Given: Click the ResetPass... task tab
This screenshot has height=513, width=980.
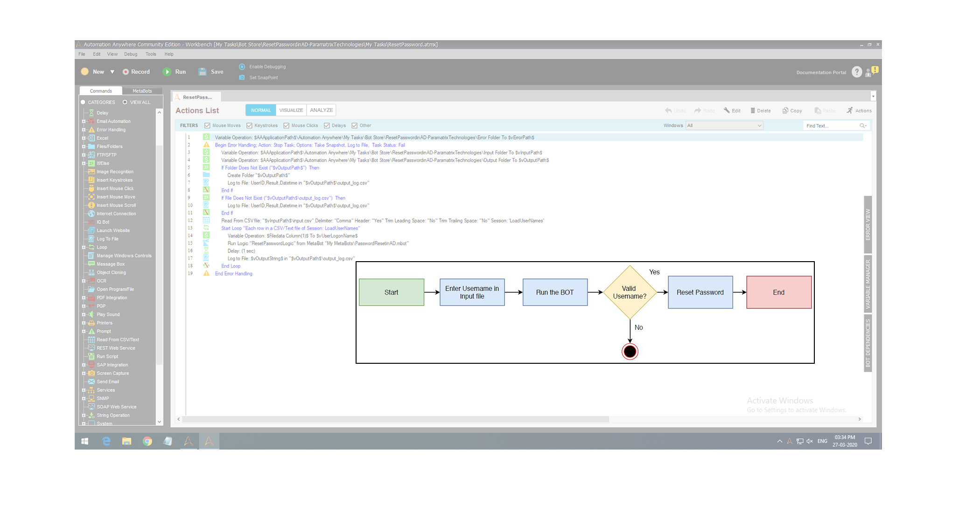Looking at the screenshot, I should [197, 97].
